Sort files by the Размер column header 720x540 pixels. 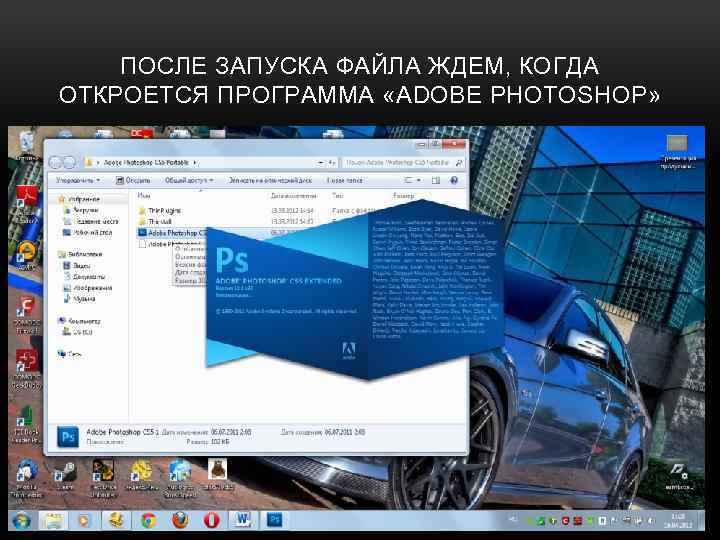[x=404, y=196]
